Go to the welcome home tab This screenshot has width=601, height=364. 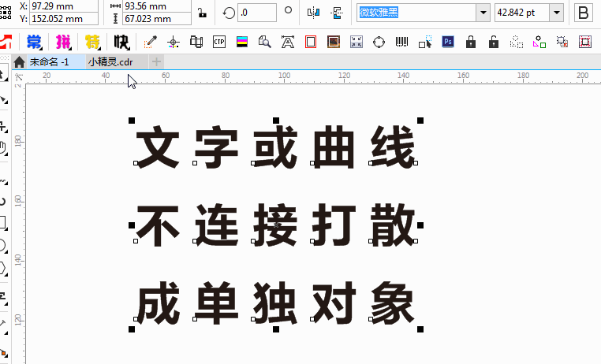click(x=19, y=62)
